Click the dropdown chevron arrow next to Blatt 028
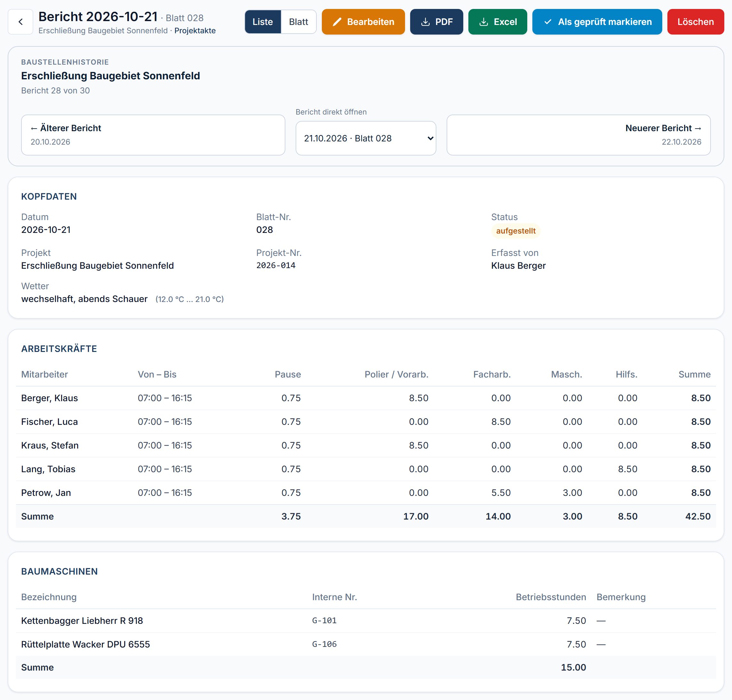Screen dimensions: 732x700 click(430, 139)
